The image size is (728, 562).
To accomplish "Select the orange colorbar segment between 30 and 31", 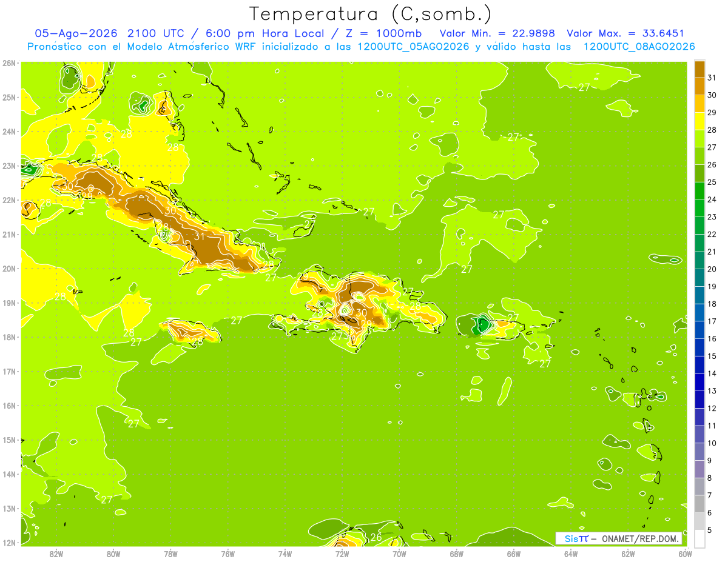I will click(x=699, y=87).
